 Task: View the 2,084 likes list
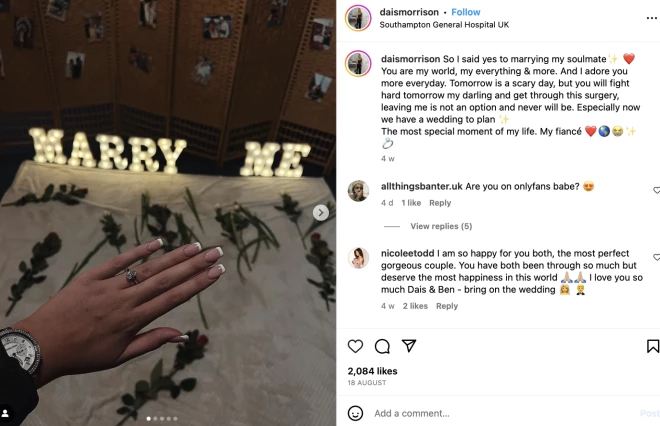372,371
